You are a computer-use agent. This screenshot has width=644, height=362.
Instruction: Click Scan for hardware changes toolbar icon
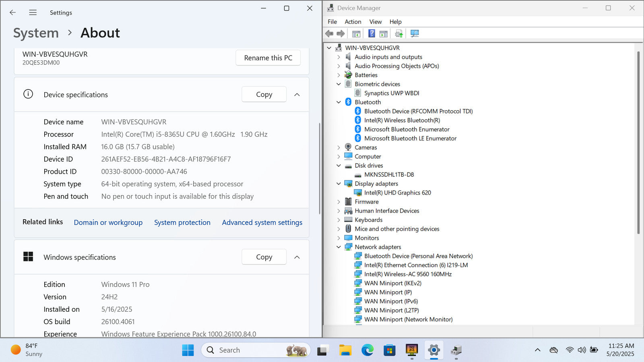415,33
